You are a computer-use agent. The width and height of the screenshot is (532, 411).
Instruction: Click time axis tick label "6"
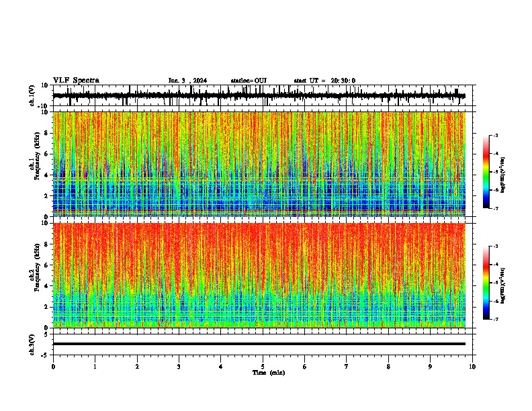(305, 367)
